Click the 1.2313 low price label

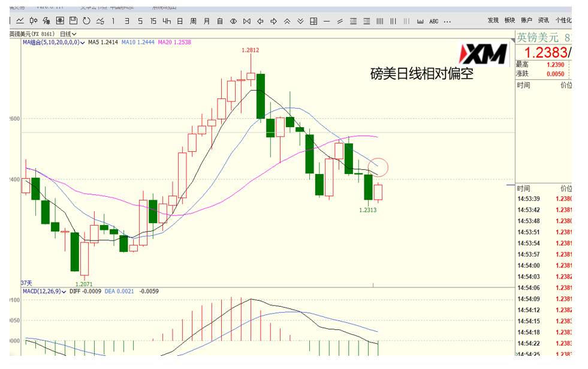[367, 210]
